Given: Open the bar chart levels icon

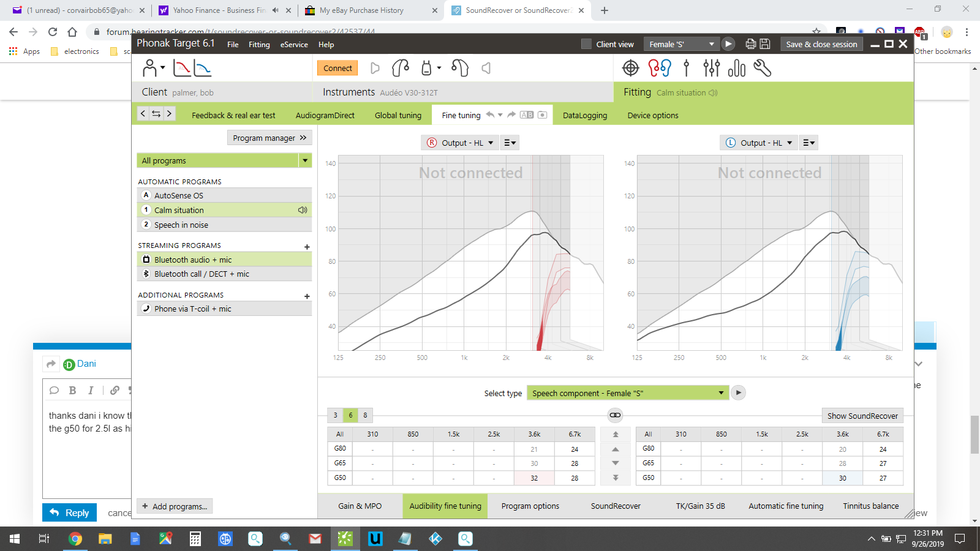Looking at the screenshot, I should pyautogui.click(x=737, y=68).
